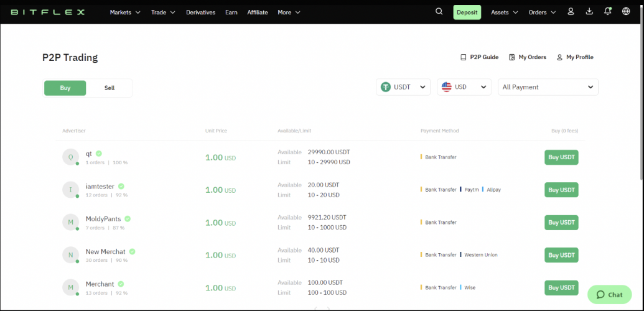Switch to the Sell toggle
Image resolution: width=644 pixels, height=311 pixels.
pyautogui.click(x=110, y=88)
